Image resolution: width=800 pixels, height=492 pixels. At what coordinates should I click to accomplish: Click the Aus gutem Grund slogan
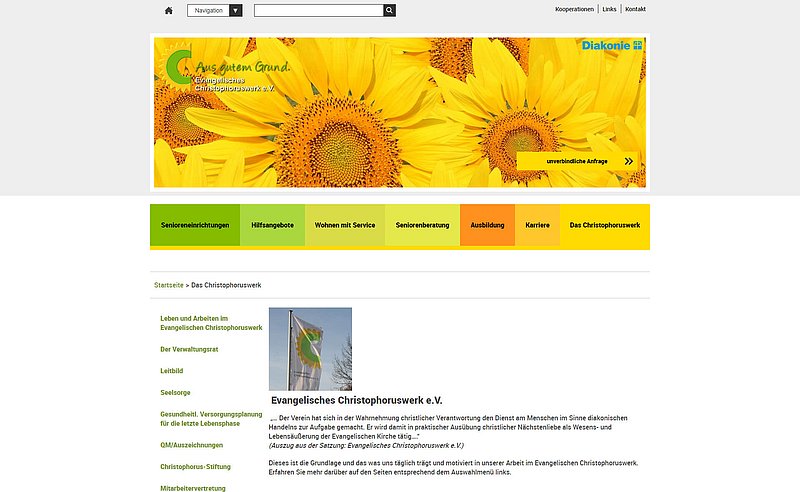[x=242, y=67]
